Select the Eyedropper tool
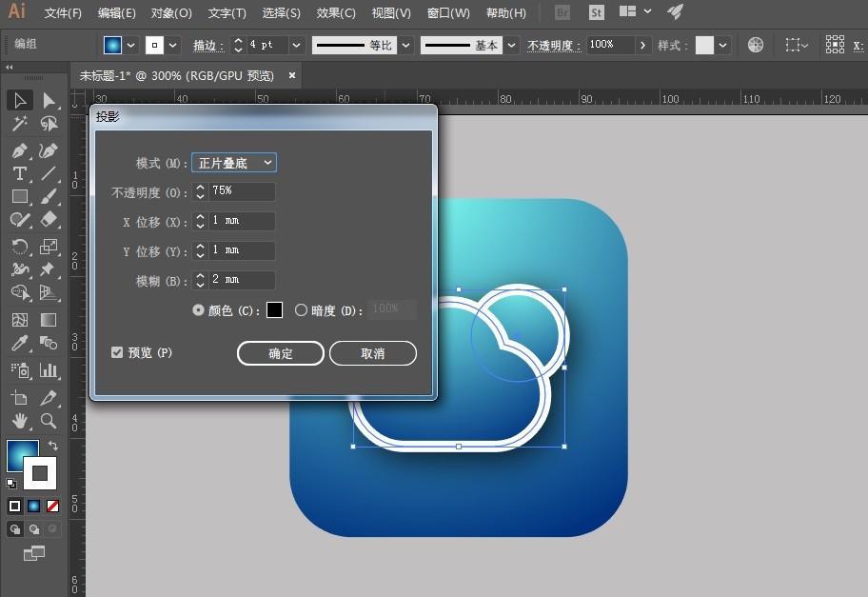This screenshot has height=597, width=868. click(x=20, y=344)
